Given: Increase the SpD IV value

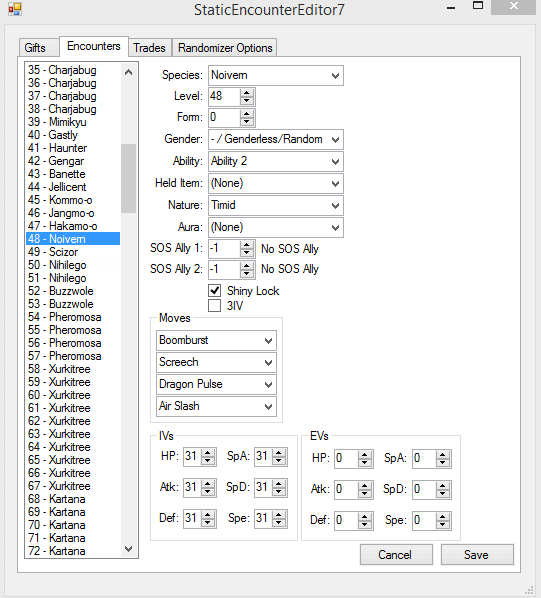Looking at the screenshot, I should tap(279, 484).
